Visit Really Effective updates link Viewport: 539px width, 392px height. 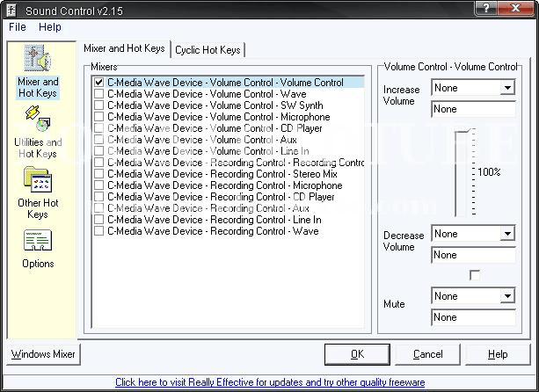(x=270, y=382)
